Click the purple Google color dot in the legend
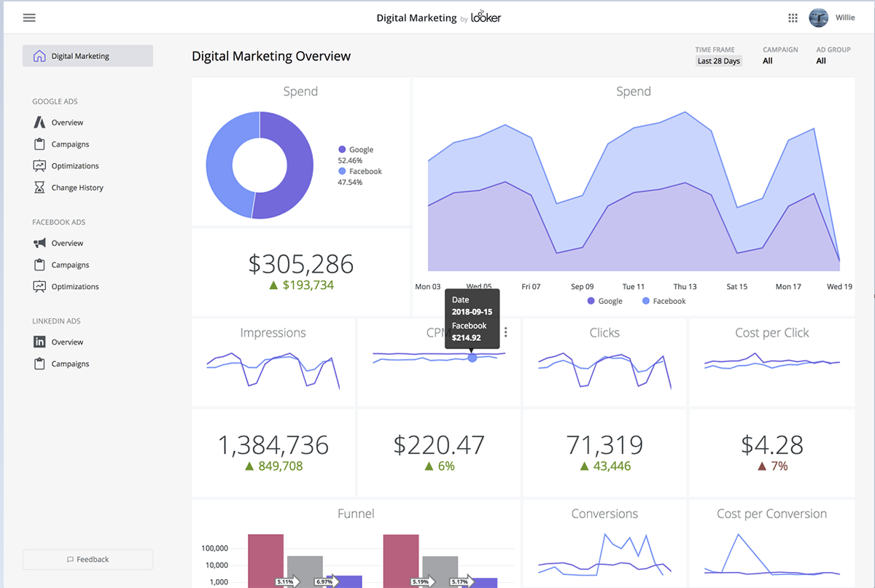 tap(341, 149)
